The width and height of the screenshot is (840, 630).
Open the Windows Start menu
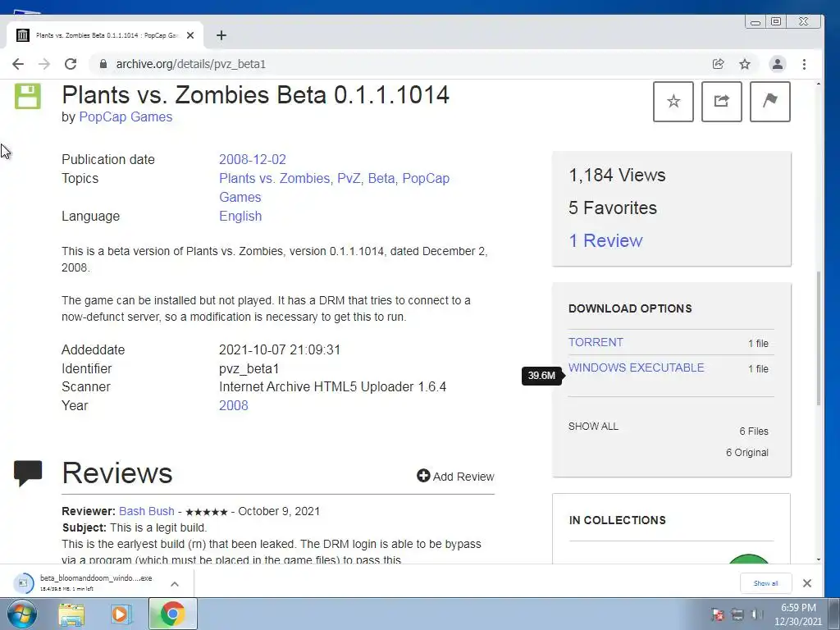[x=22, y=614]
